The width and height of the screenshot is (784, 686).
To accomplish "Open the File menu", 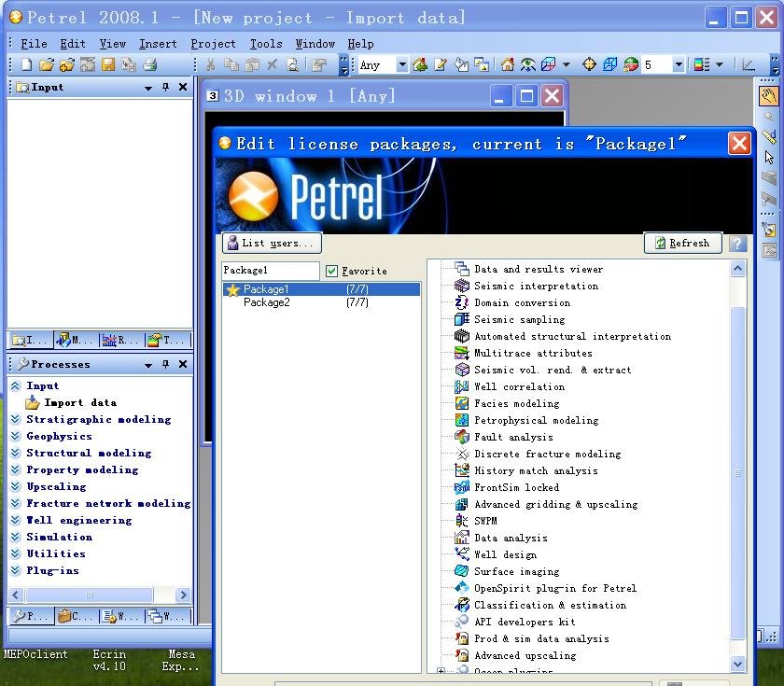I will tap(34, 44).
